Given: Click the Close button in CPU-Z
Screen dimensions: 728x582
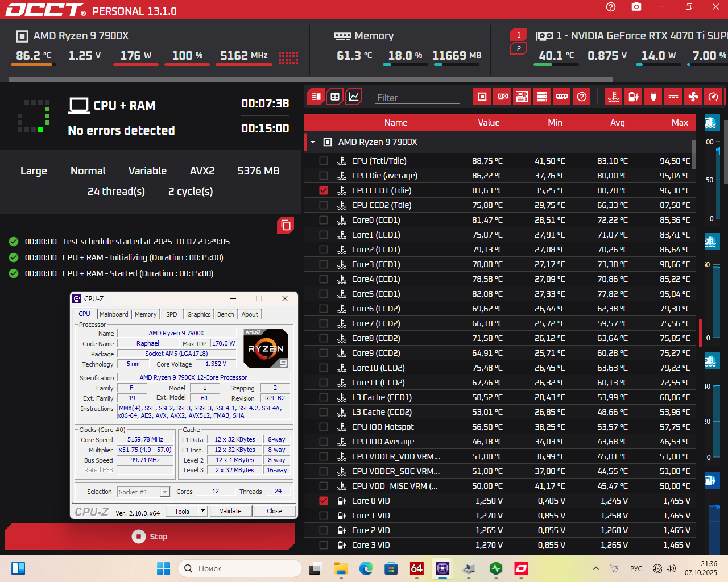Looking at the screenshot, I should [x=274, y=511].
